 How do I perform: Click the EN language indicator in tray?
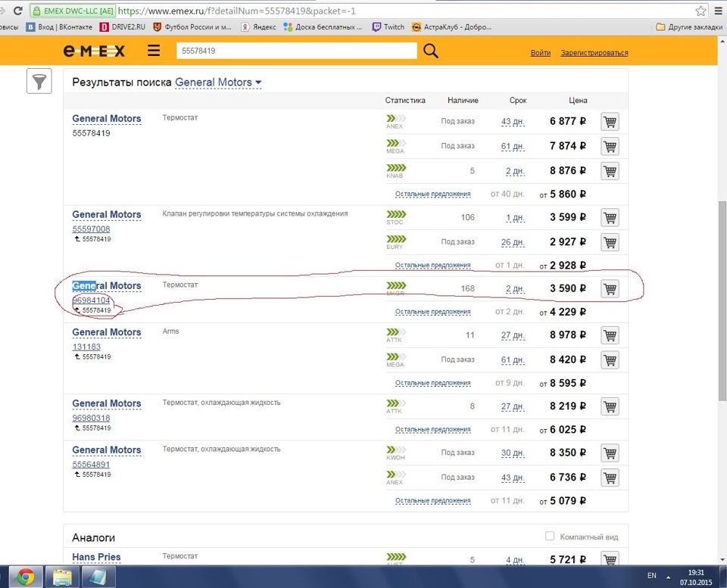coord(651,575)
